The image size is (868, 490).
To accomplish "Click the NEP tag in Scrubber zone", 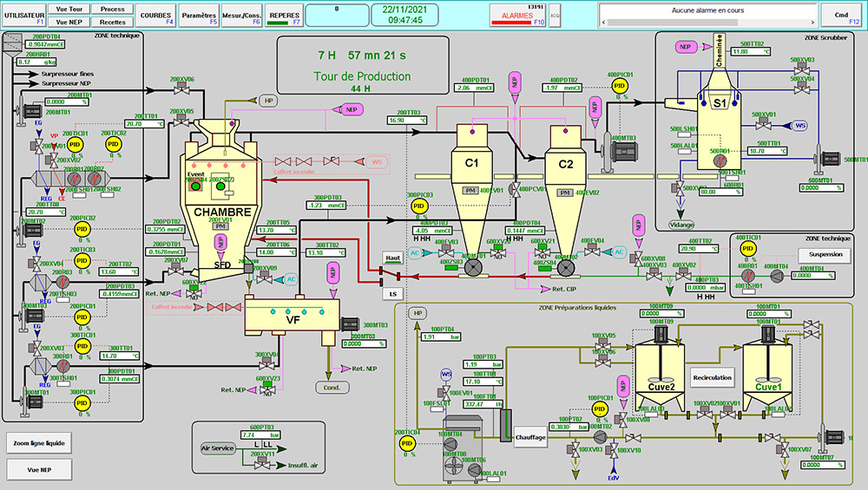I will click(686, 47).
